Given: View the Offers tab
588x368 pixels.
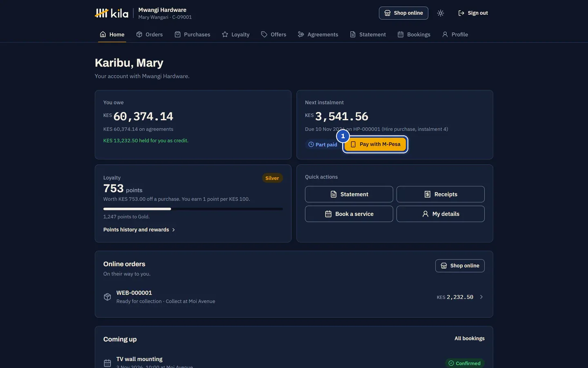Looking at the screenshot, I should [274, 34].
